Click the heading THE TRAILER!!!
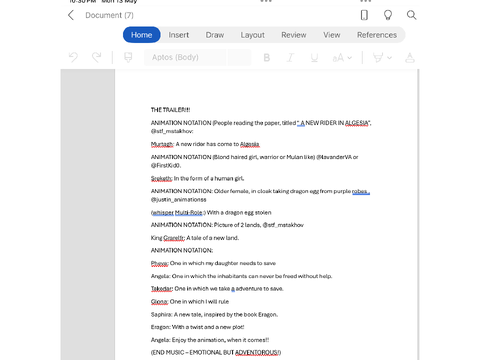Image resolution: width=480 pixels, height=360 pixels. (x=170, y=110)
